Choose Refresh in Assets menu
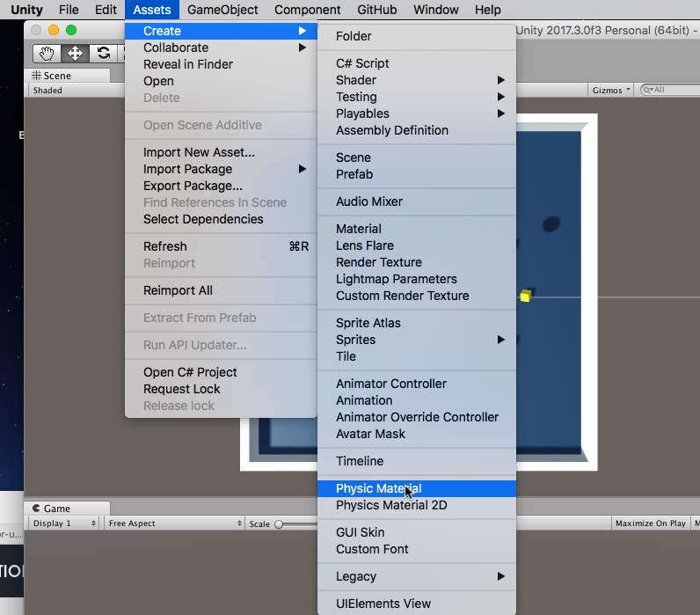 (221, 246)
